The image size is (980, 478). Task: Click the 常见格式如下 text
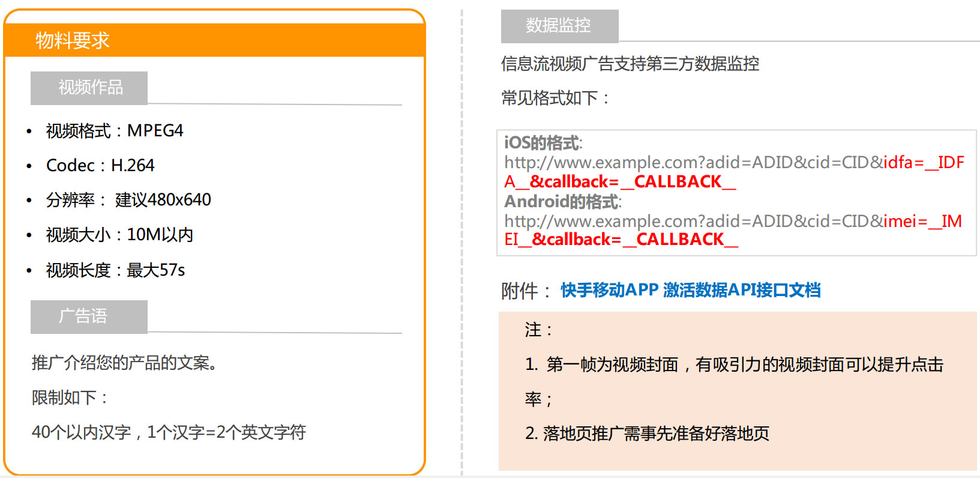(555, 98)
